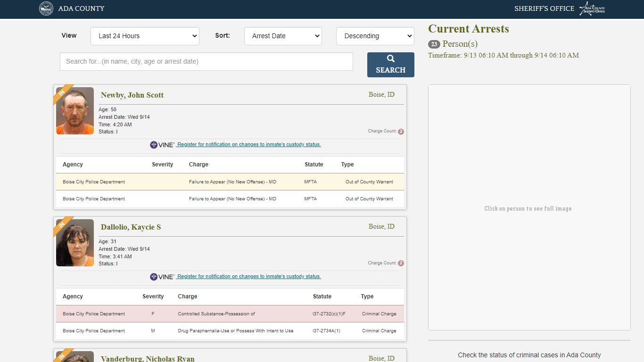Viewport: 644px width, 362px height.
Task: Click Controlled Substance-Possession of charge row
Action: coord(230,314)
